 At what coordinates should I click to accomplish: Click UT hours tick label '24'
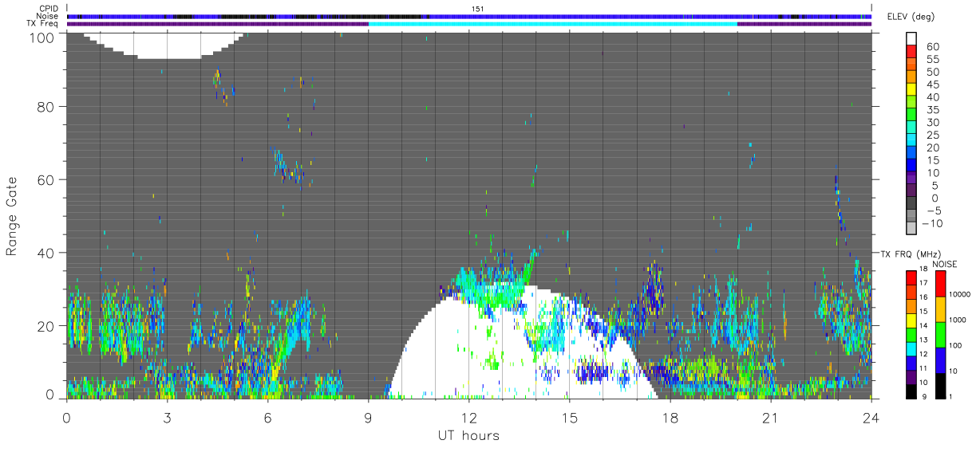tap(871, 417)
